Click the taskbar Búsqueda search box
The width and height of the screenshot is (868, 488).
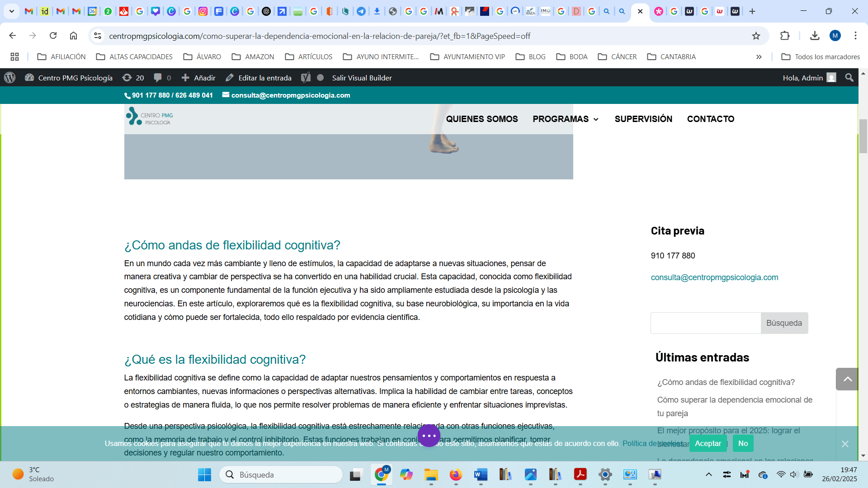coord(281,474)
